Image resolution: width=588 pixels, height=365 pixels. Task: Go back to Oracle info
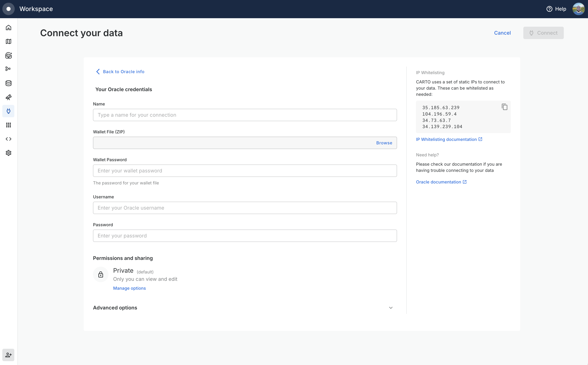coord(120,72)
